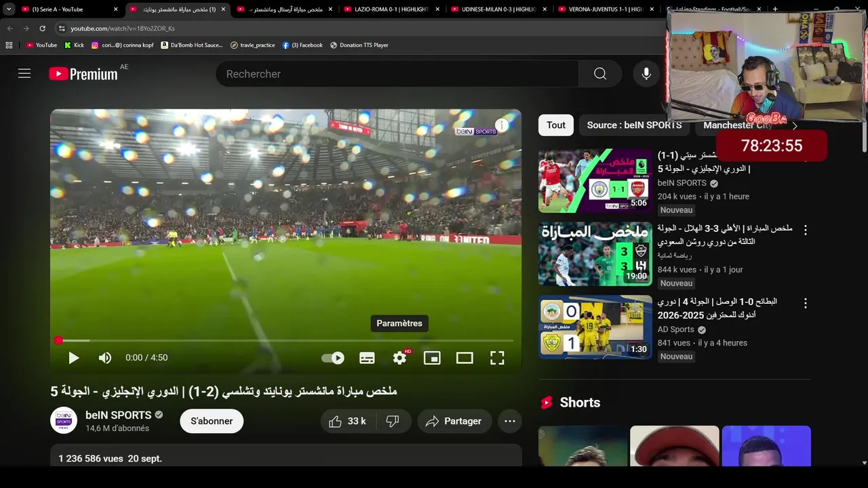Open the 1:30 Al Wasl highlights thumbnail
This screenshot has height=488, width=868.
coord(595,327)
